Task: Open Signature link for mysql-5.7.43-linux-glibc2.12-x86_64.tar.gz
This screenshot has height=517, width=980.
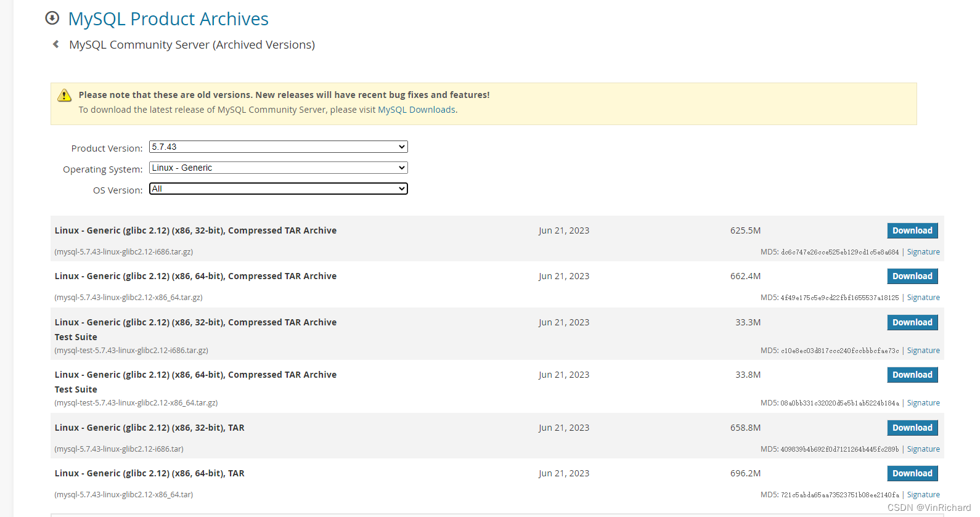Action: [923, 298]
